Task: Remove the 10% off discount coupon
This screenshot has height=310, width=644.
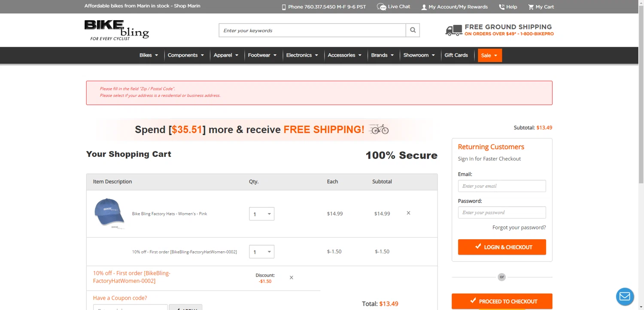Action: click(291, 277)
